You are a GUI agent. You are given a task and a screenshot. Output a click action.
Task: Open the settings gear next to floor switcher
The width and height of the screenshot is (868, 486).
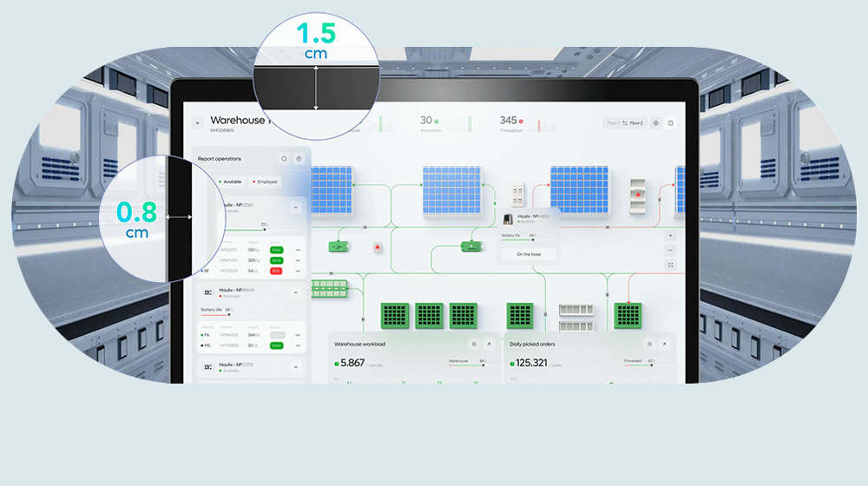pyautogui.click(x=656, y=123)
